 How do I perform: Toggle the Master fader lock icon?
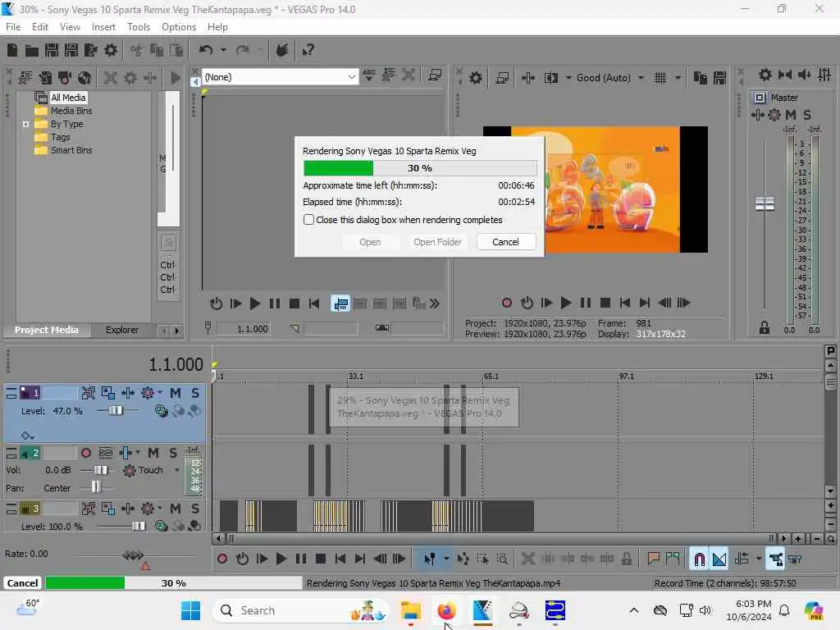[765, 328]
